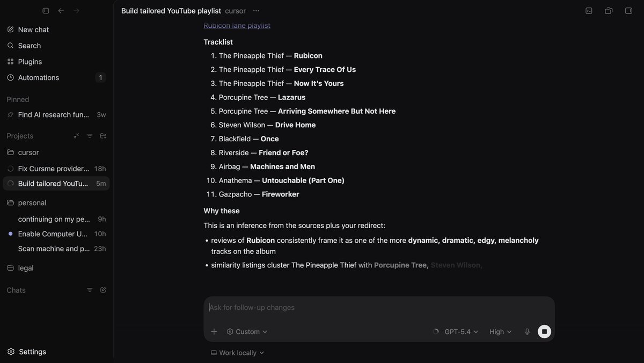Add attachment with the plus icon
644x363 pixels.
214,332
